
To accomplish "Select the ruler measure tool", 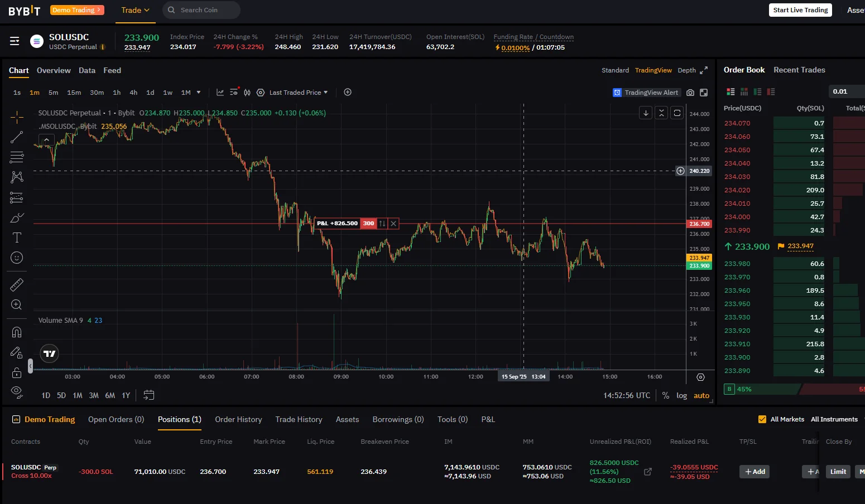I will [17, 285].
